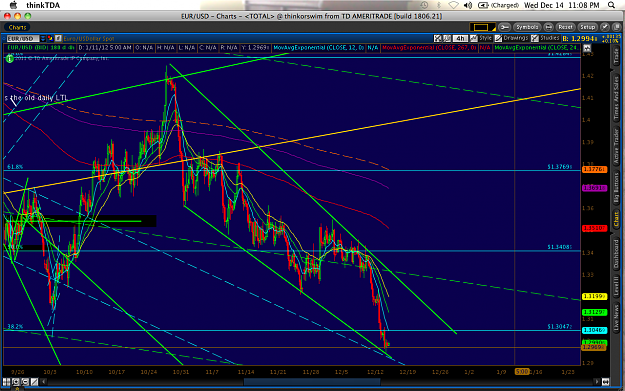Click the $1.3408 Fibonacci price label
This screenshot has height=391, width=625.
pos(559,247)
